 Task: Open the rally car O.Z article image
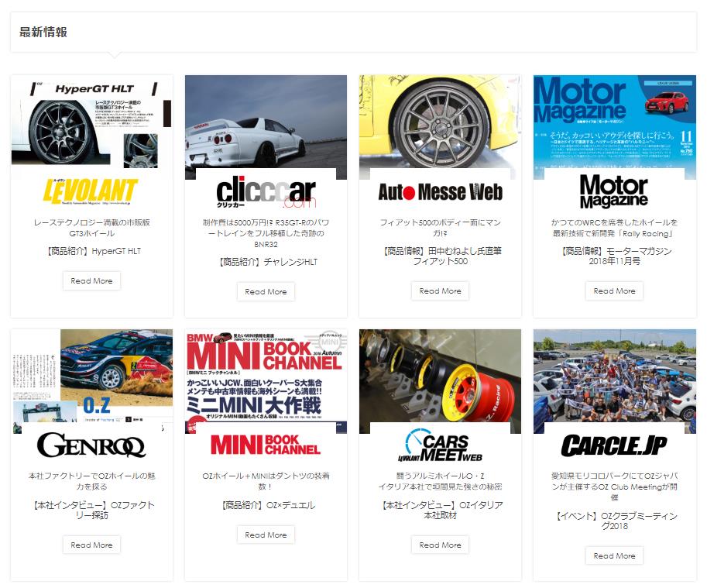(91, 376)
